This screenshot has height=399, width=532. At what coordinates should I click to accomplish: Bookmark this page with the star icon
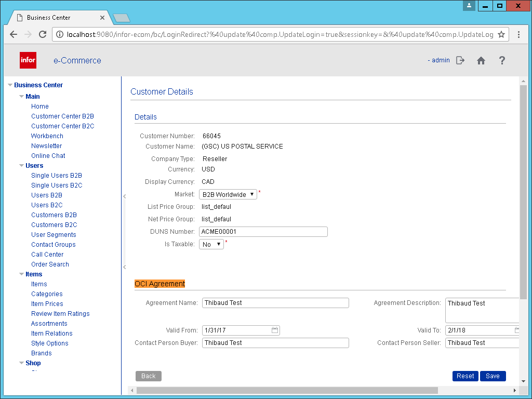click(501, 34)
